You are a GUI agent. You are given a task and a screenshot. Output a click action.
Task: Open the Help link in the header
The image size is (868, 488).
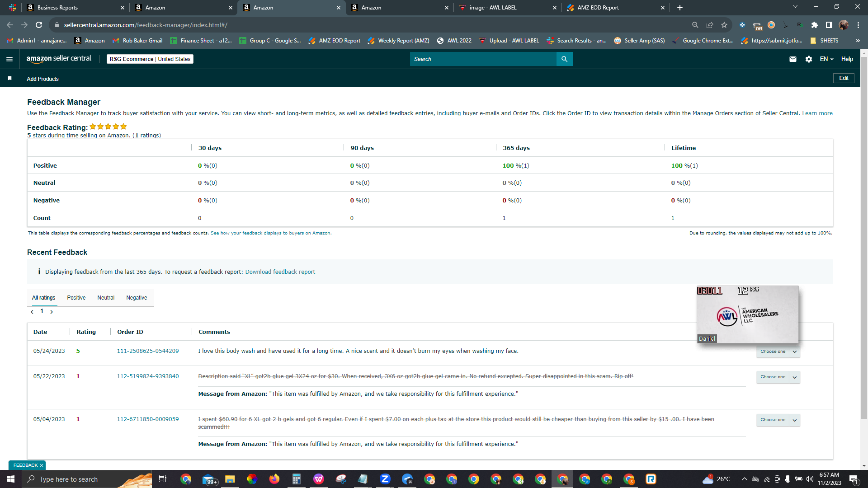847,59
